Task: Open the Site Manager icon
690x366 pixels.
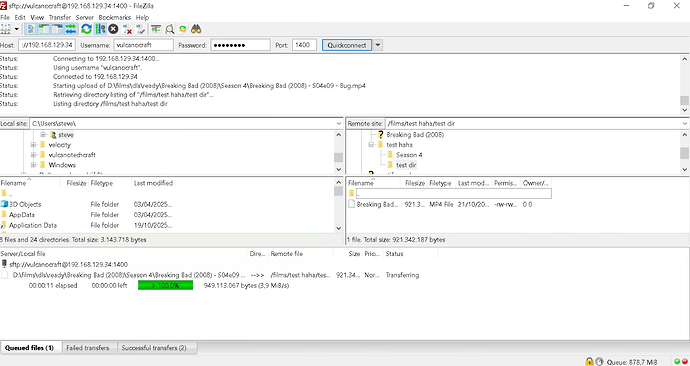Action: pyautogui.click(x=5, y=29)
